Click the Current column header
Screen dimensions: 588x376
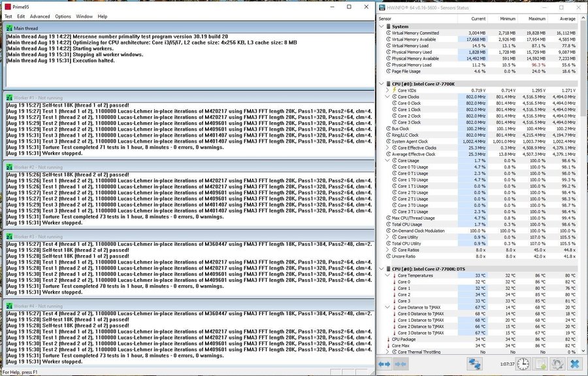[472, 18]
